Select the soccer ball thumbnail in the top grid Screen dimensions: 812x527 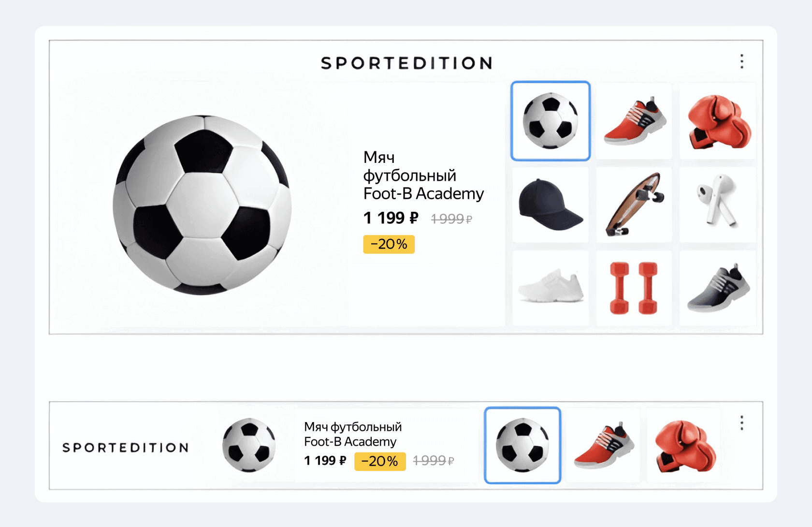(x=551, y=121)
